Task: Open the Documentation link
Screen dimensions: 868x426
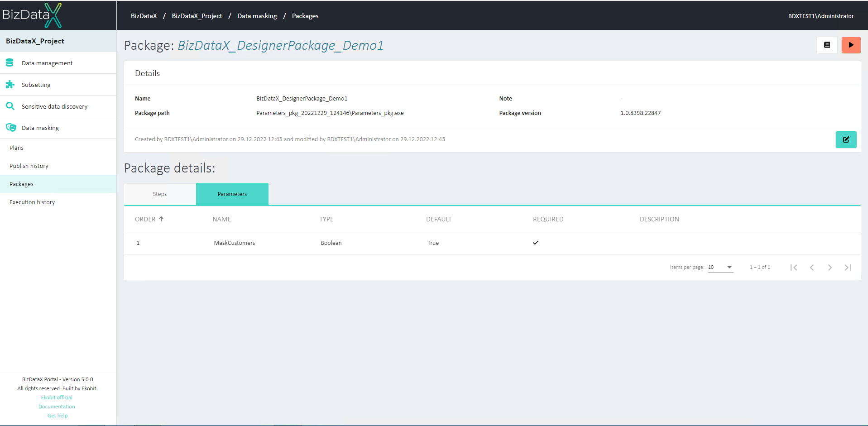Action: (x=57, y=407)
